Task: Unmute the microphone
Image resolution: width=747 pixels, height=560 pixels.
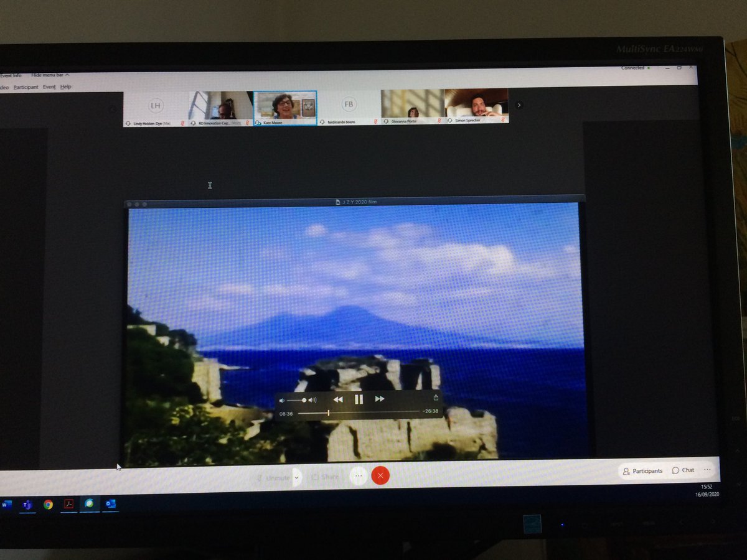Action: (x=273, y=478)
